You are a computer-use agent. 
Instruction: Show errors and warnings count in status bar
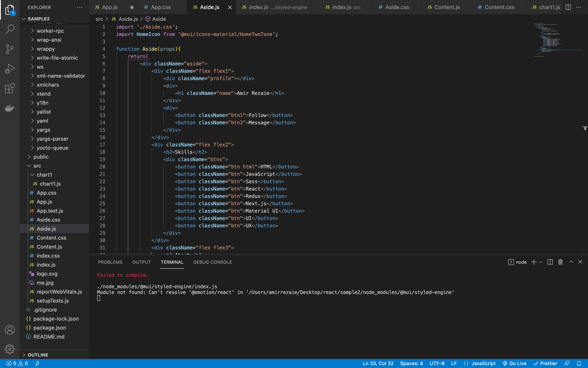(x=17, y=363)
